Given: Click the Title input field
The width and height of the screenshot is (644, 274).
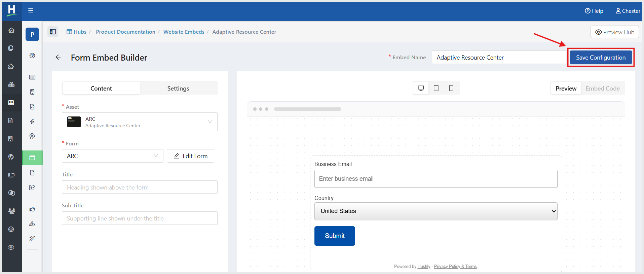Looking at the screenshot, I should 140,187.
